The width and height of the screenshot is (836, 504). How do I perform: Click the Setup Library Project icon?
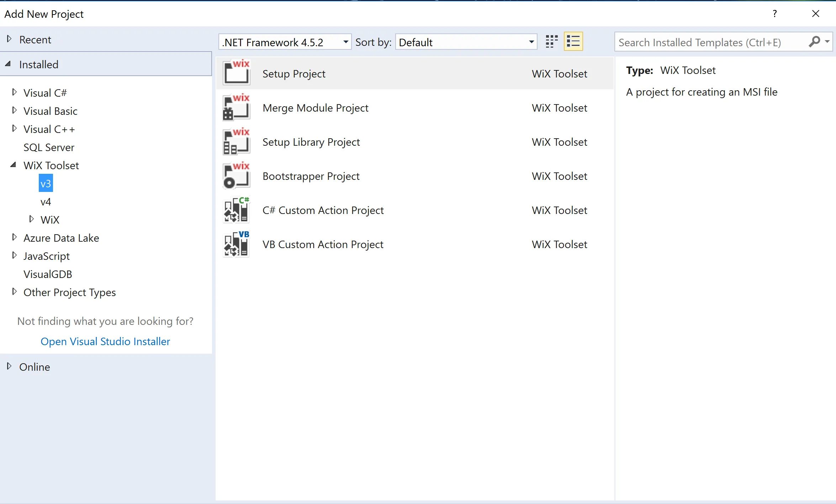coord(236,141)
